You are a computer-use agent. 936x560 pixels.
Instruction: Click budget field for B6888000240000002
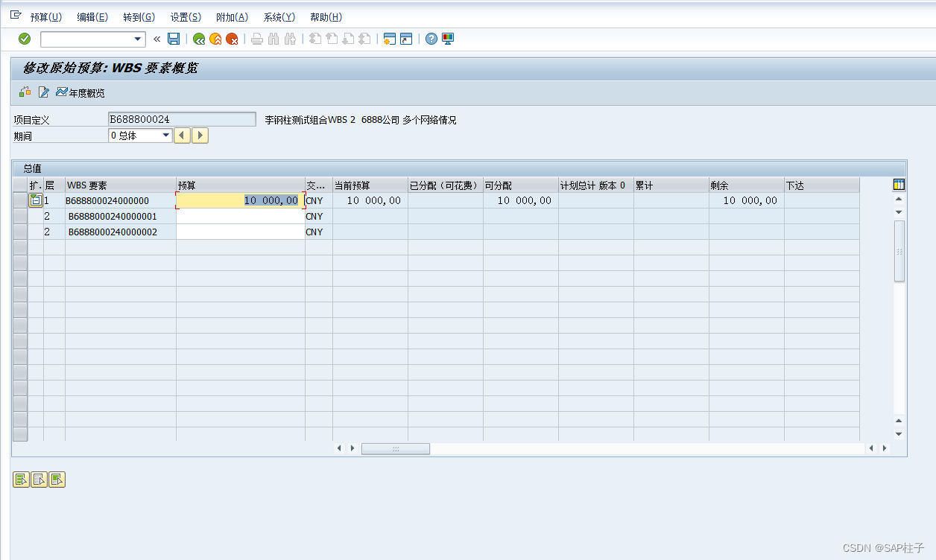tap(240, 232)
